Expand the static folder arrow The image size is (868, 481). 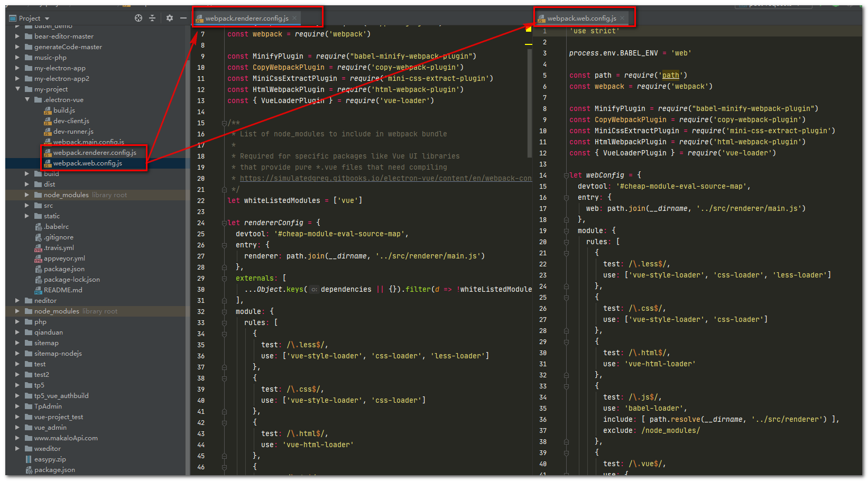click(27, 216)
